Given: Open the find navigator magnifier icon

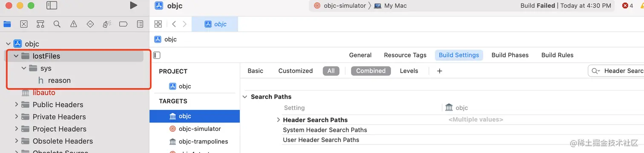Looking at the screenshot, I should (x=57, y=24).
